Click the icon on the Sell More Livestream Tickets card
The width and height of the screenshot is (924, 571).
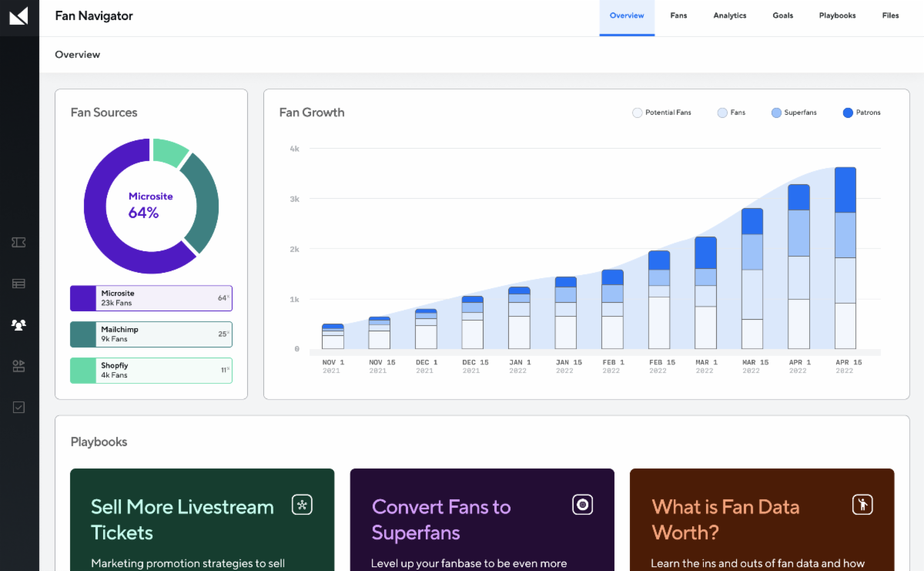(x=302, y=505)
